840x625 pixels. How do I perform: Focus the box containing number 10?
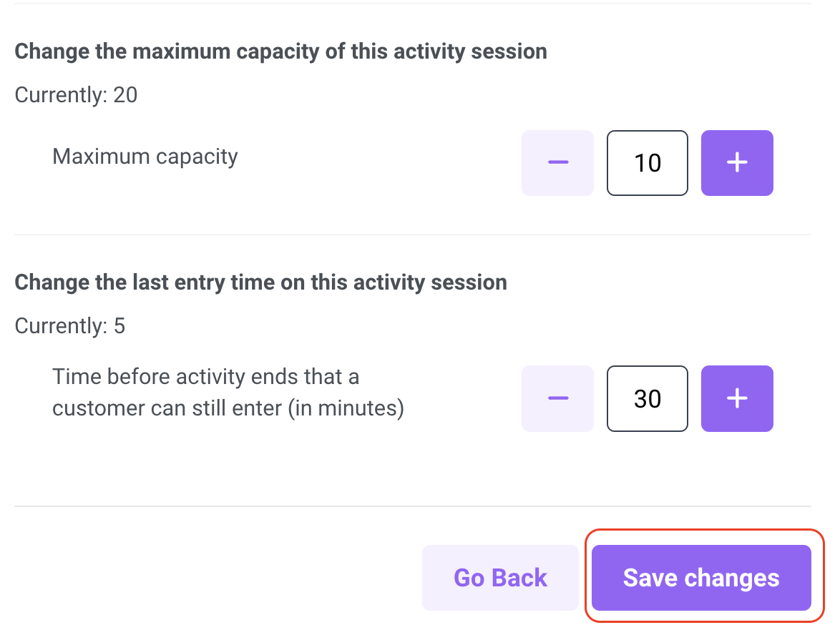click(647, 163)
